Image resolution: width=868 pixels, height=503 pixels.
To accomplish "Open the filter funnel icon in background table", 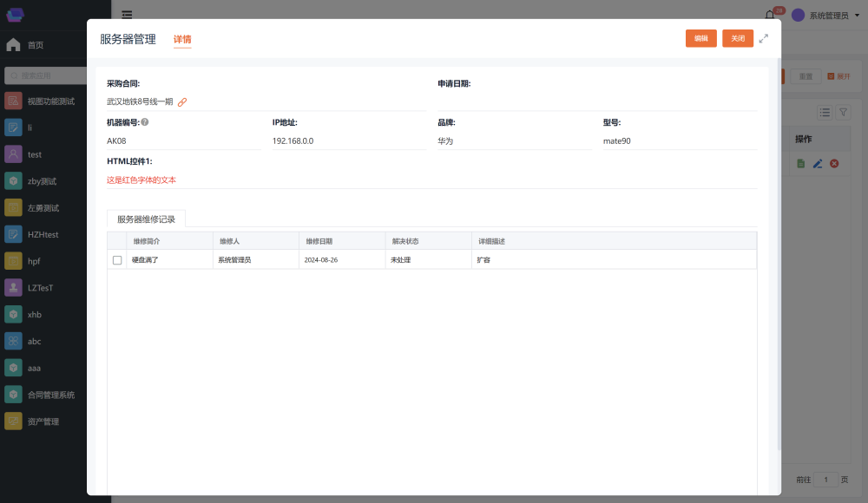I will 842,113.
